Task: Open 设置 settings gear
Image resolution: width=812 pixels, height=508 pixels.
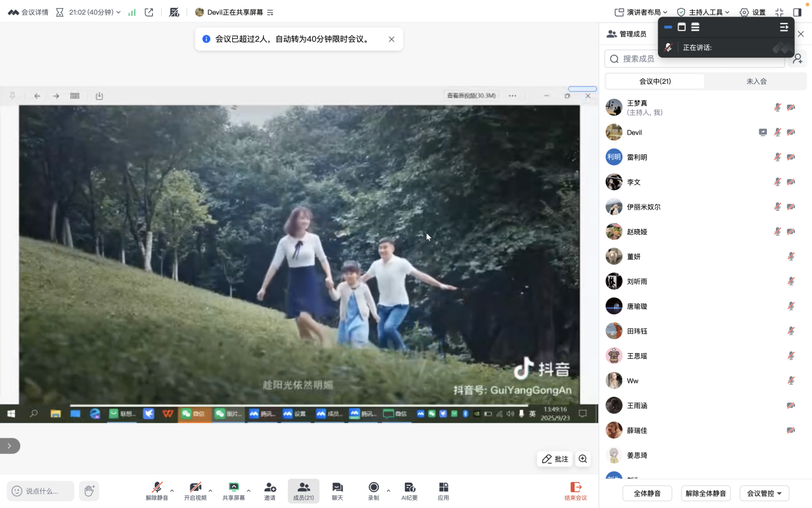Action: pos(752,12)
